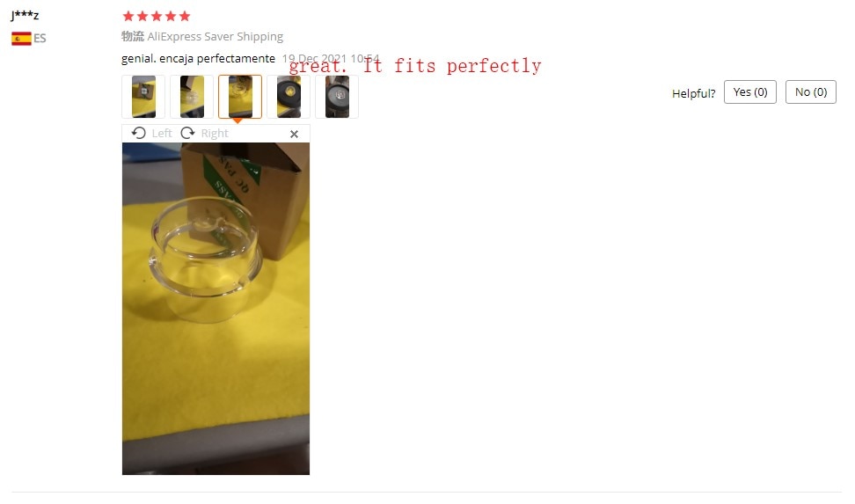Click the review text genial encaja perfectamente
The width and height of the screenshot is (855, 504).
198,58
